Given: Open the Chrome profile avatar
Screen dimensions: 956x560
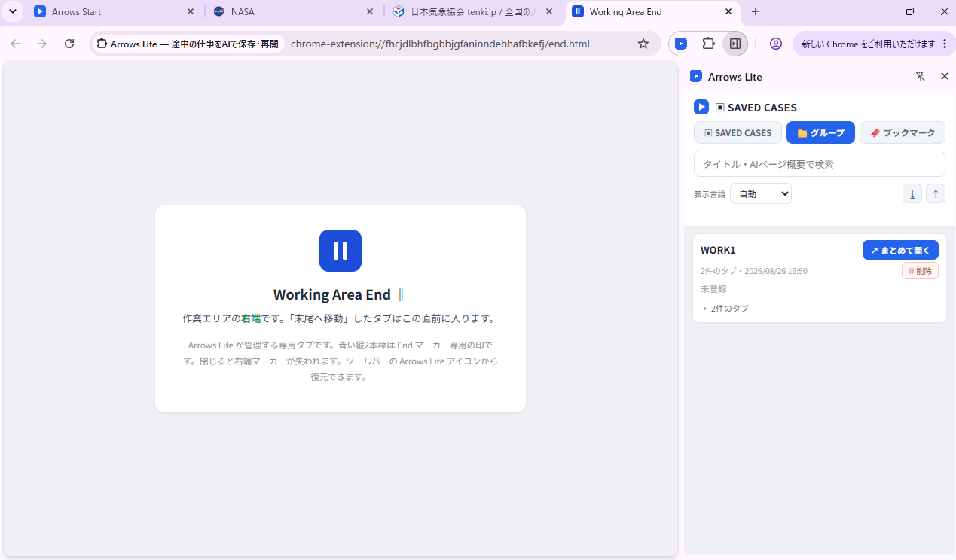Looking at the screenshot, I should (776, 44).
